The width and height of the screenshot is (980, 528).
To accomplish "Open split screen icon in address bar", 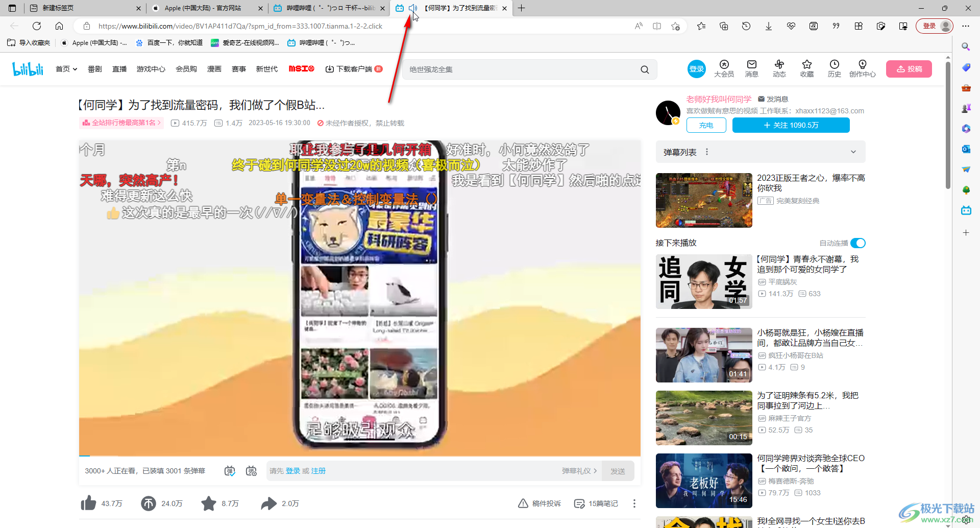I will pyautogui.click(x=657, y=26).
